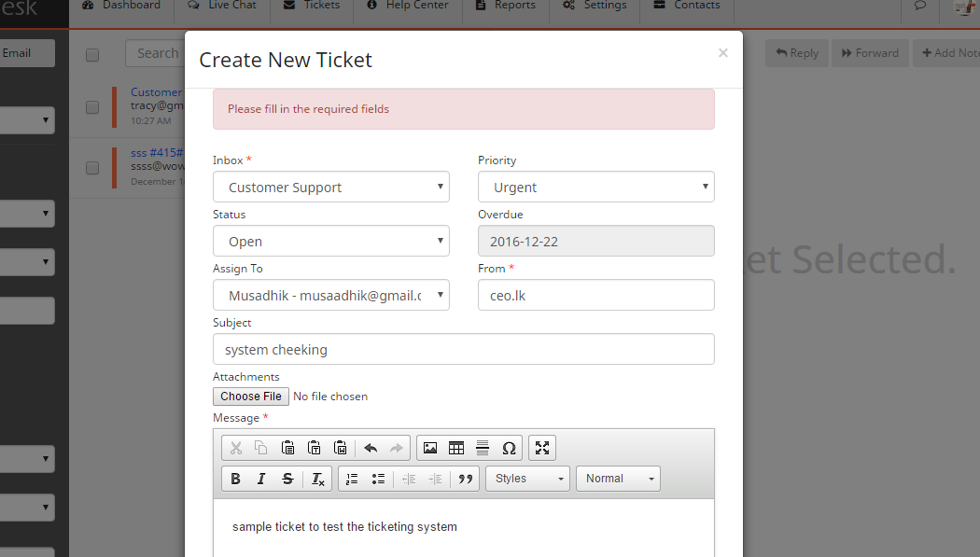Insert a special character with the omega icon
980x557 pixels.
[x=509, y=448]
